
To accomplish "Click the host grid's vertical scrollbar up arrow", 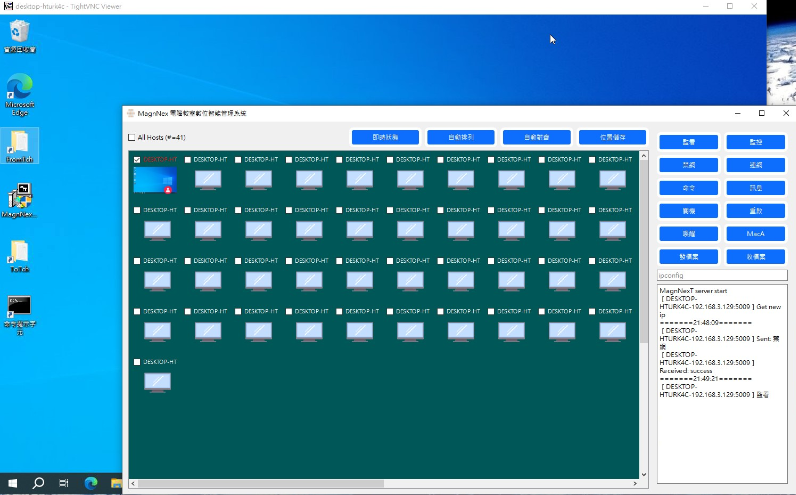I will pyautogui.click(x=645, y=156).
